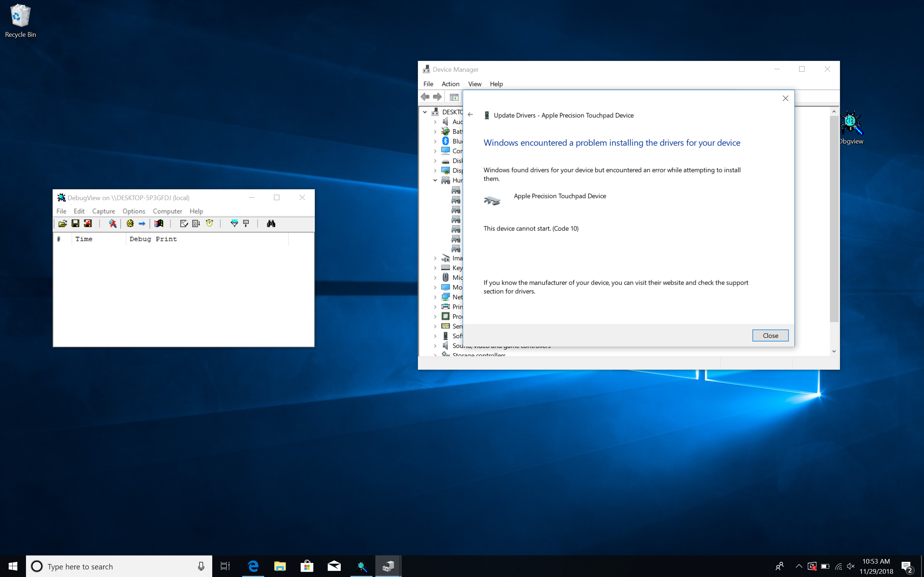Click the Save floppy disk icon in DebugView

(x=75, y=224)
